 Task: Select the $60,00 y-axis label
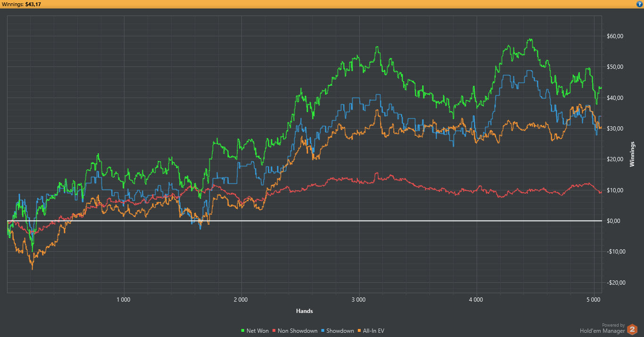coord(615,36)
